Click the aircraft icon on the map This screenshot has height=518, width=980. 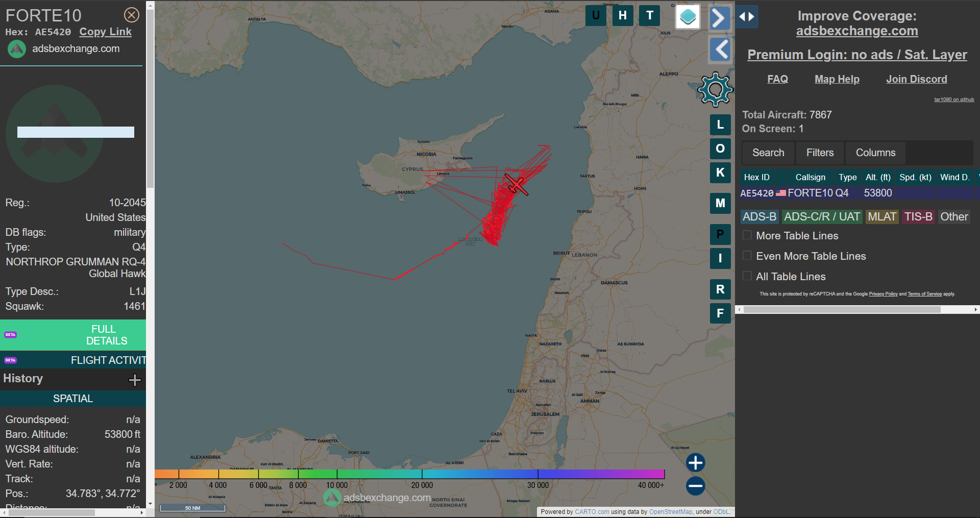pos(516,184)
